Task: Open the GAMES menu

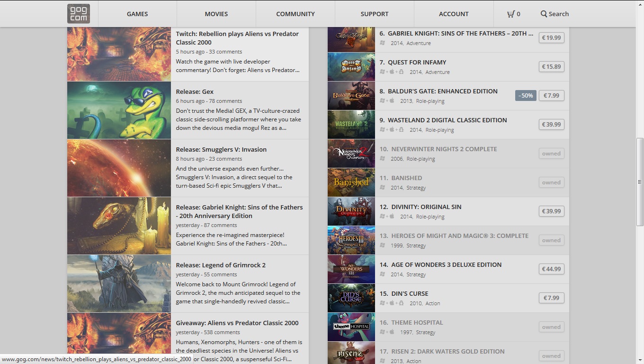Action: click(137, 14)
